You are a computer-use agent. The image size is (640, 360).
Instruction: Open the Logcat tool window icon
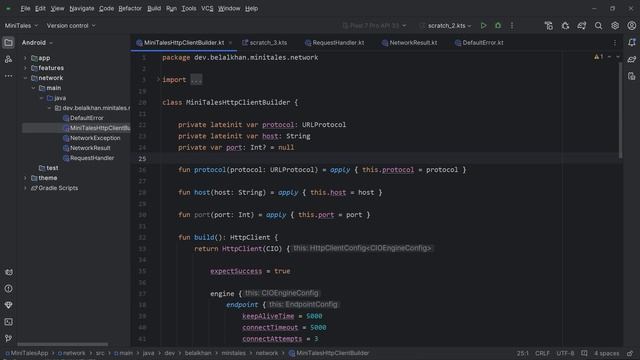coord(9,272)
